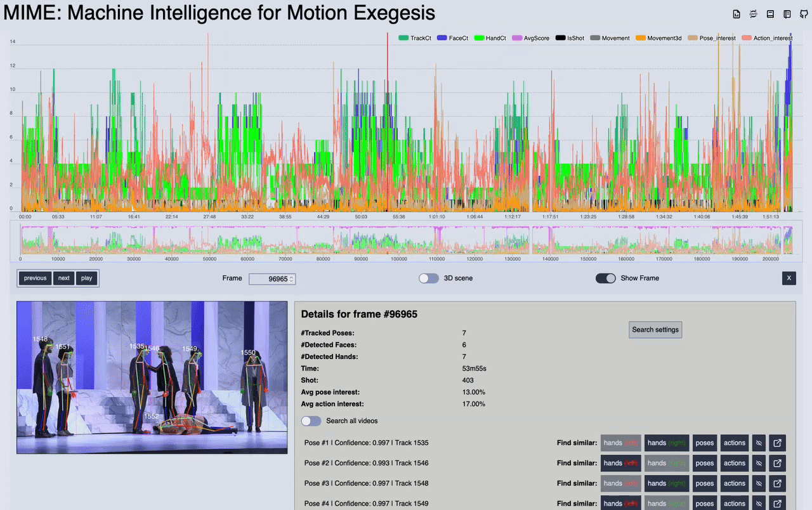Click the video frame thumbnail with skeletons
Screen dimensions: 812x510
(x=152, y=377)
